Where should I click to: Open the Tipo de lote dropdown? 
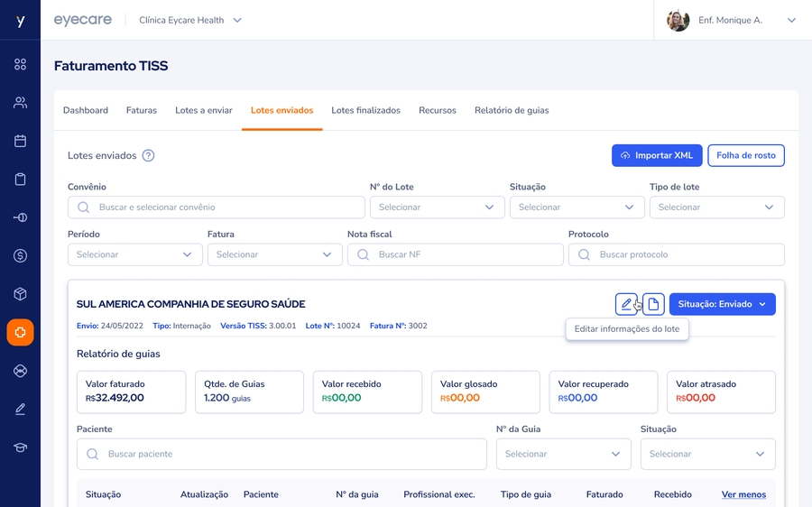pos(716,207)
